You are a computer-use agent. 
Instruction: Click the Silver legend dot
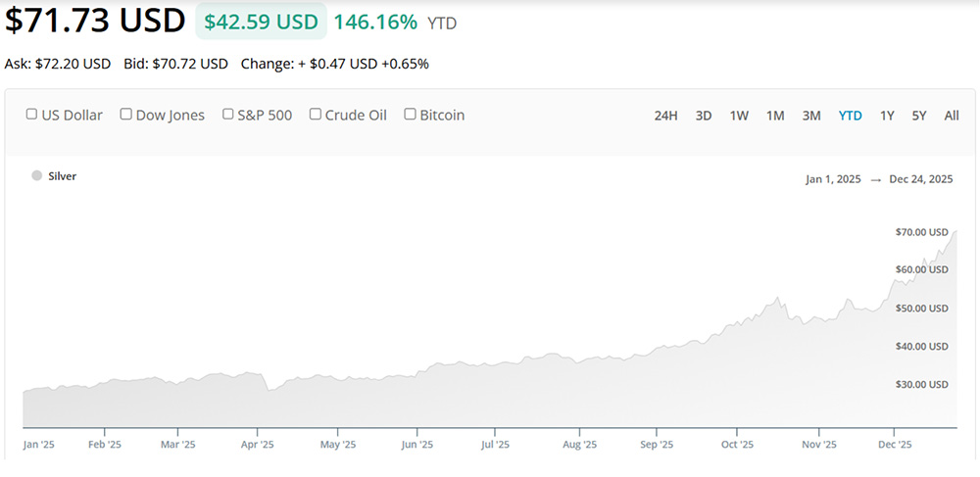pyautogui.click(x=37, y=176)
